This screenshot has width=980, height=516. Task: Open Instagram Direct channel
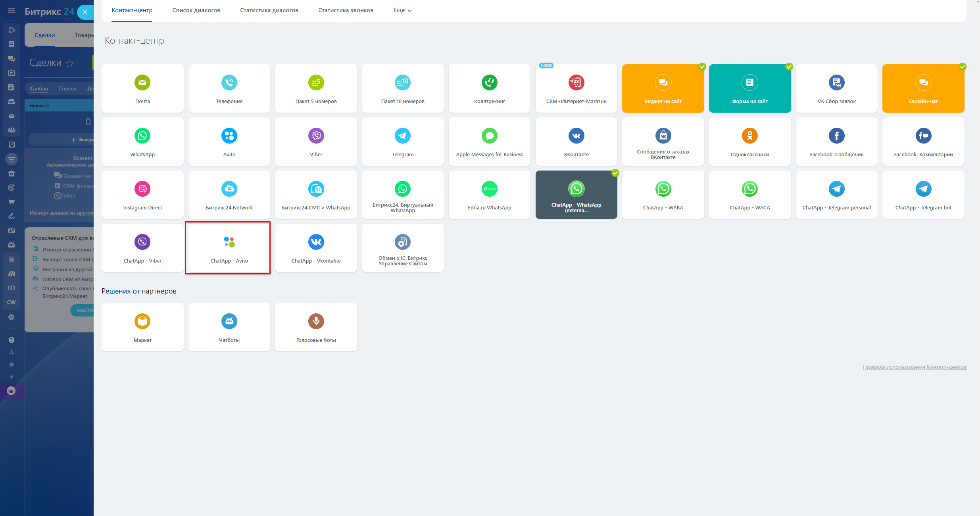[142, 195]
